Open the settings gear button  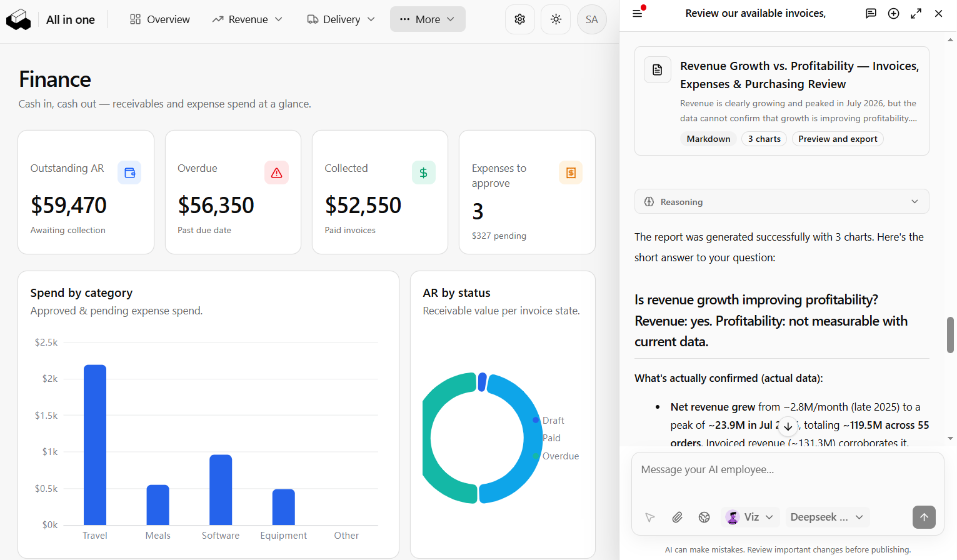(519, 19)
